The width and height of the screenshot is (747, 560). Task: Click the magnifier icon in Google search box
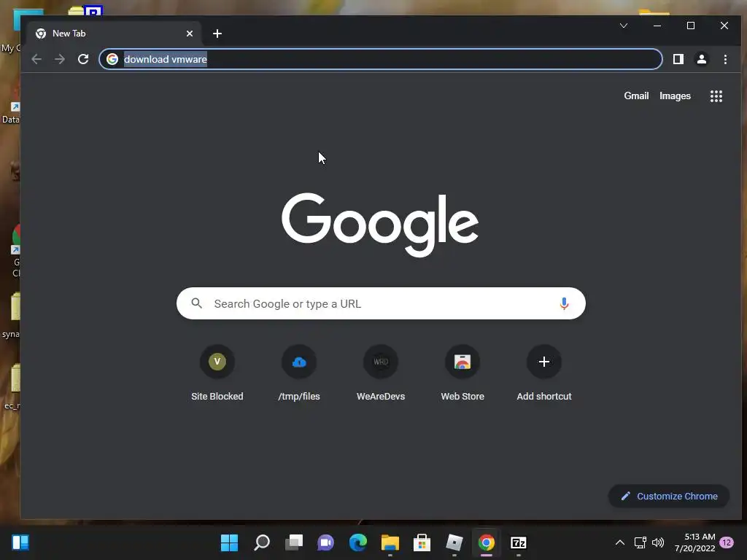[x=197, y=303]
